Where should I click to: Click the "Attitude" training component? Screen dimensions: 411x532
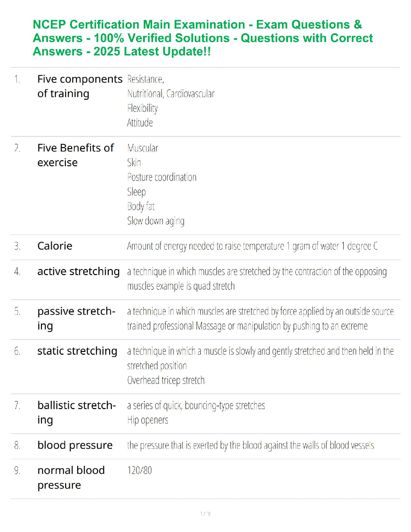(x=140, y=123)
